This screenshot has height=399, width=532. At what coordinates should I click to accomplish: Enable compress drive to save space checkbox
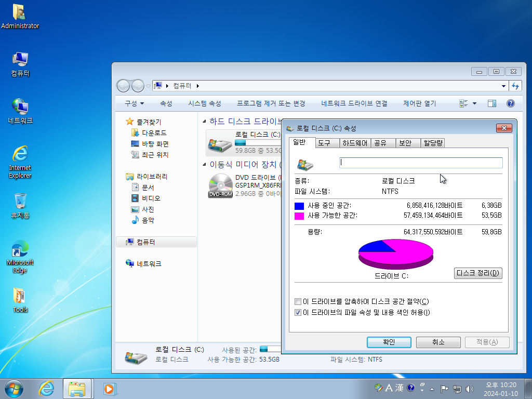tap(298, 302)
